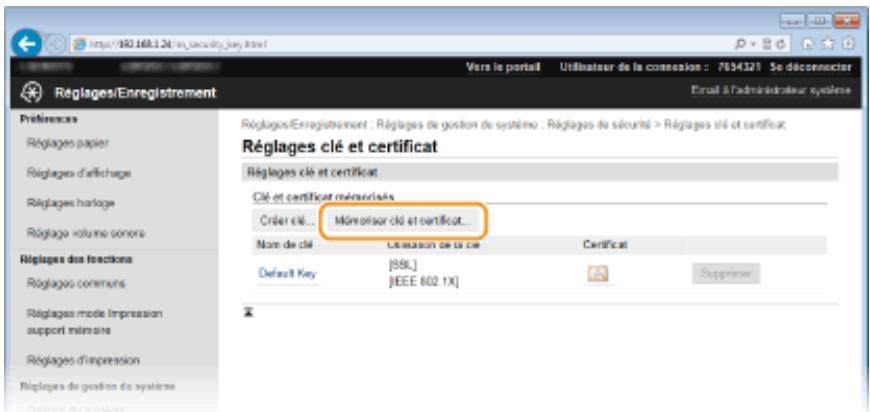Open the browser favorites star icon
870x412 pixels.
coord(829,44)
